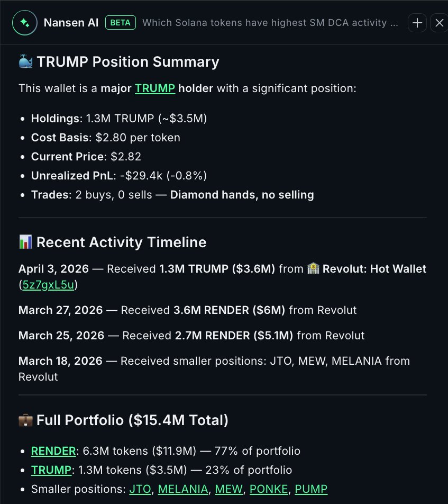The height and width of the screenshot is (504, 448).
Task: View the PUMP token link
Action: tap(311, 489)
